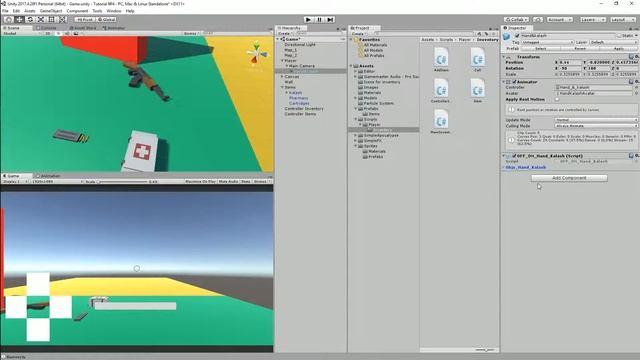Select the Hand tool in the toolbar
Viewport: 640px width, 360px height.
(x=8, y=20)
